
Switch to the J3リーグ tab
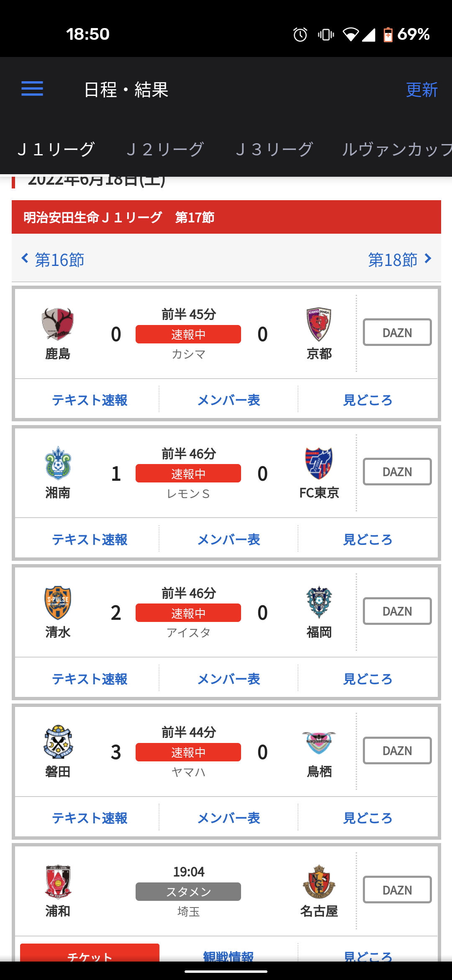click(274, 149)
